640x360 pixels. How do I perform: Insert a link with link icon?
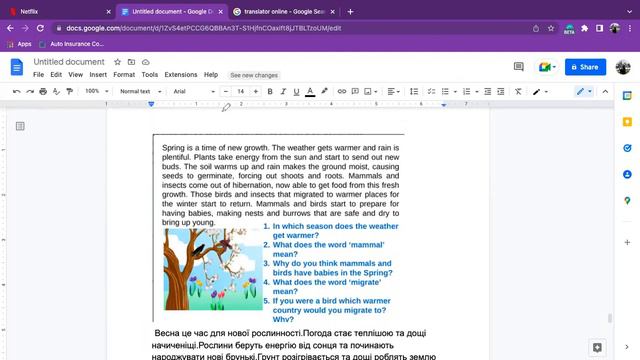tap(342, 91)
